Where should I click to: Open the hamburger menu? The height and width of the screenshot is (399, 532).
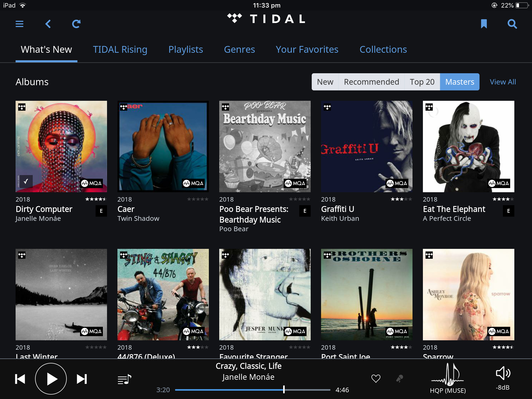point(19,24)
